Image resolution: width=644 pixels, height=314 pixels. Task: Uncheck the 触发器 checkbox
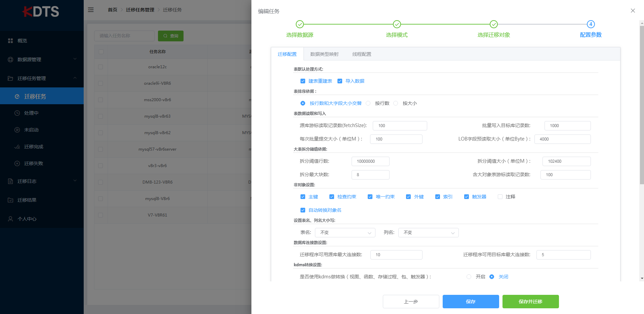467,197
